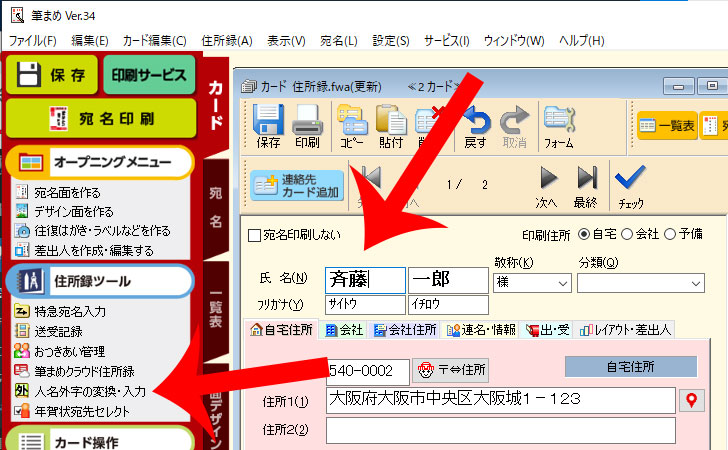728x450 pixels.
Task: Collapse the 住所録ツール section header
Action: [100, 281]
